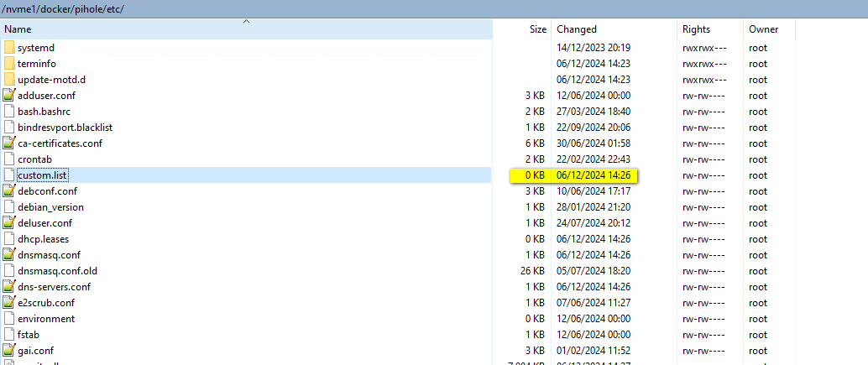868x365 pixels.
Task: Click the 6 KB size of ca-certificates.conf
Action: (536, 143)
